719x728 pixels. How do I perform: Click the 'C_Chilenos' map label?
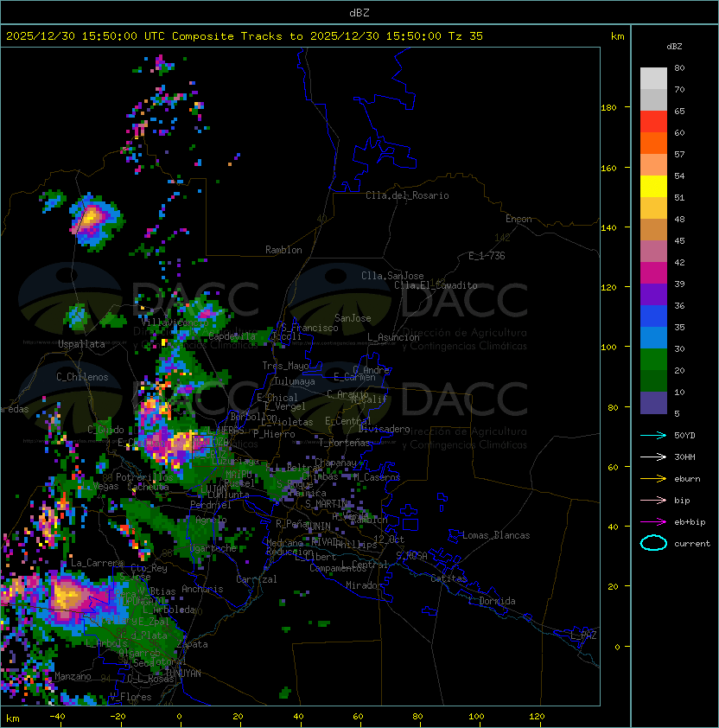[x=82, y=377]
